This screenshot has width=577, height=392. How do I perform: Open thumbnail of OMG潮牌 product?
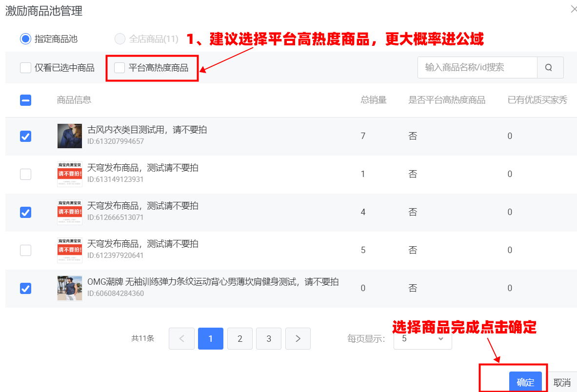point(70,288)
